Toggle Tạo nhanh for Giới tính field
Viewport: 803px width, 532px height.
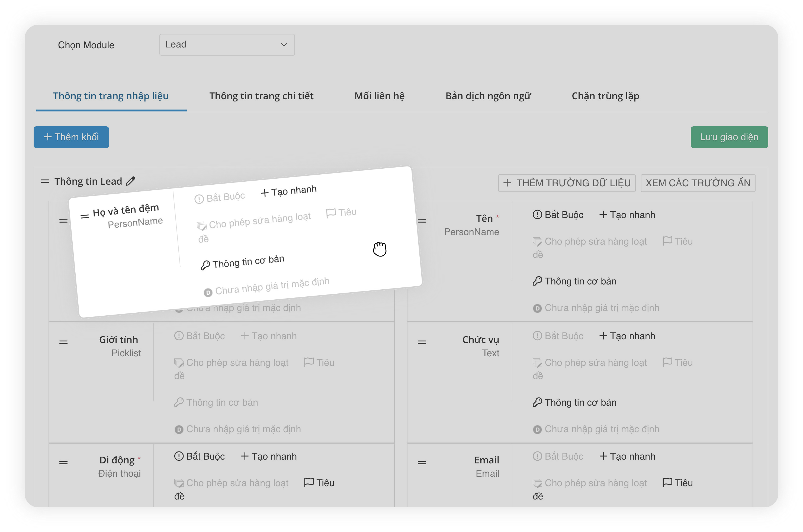coord(269,336)
